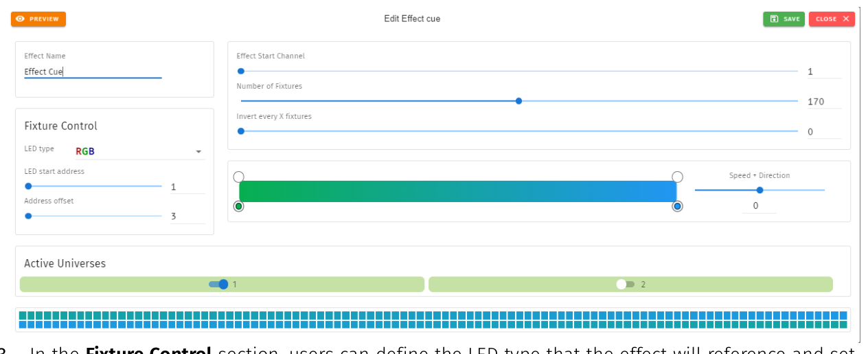
Task: Click the upper right gradient opacity stop
Action: (677, 177)
